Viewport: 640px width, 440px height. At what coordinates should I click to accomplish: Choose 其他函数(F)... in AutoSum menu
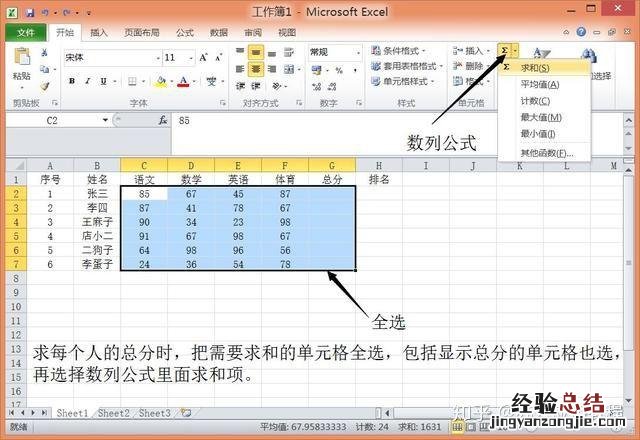tap(544, 153)
